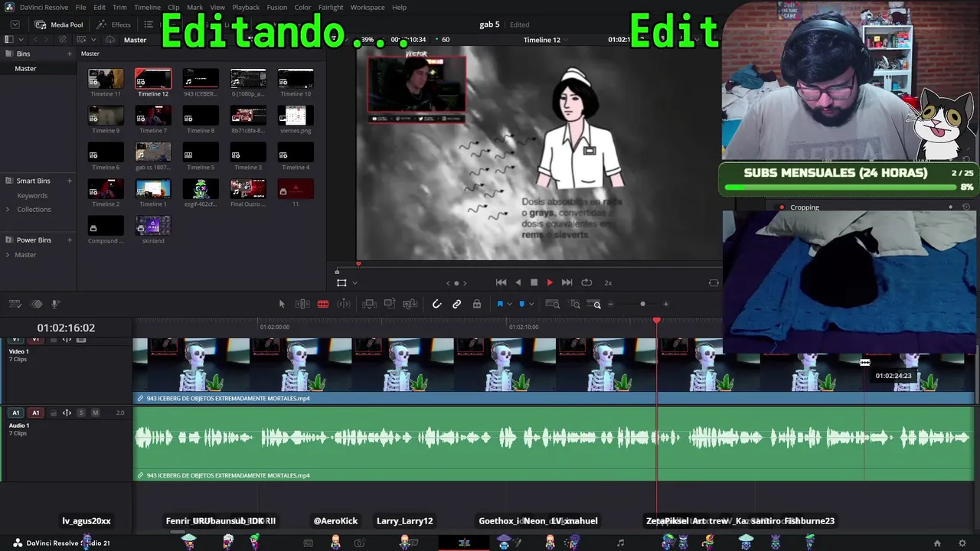Image resolution: width=980 pixels, height=551 pixels.
Task: Open the File menu
Action: click(80, 8)
